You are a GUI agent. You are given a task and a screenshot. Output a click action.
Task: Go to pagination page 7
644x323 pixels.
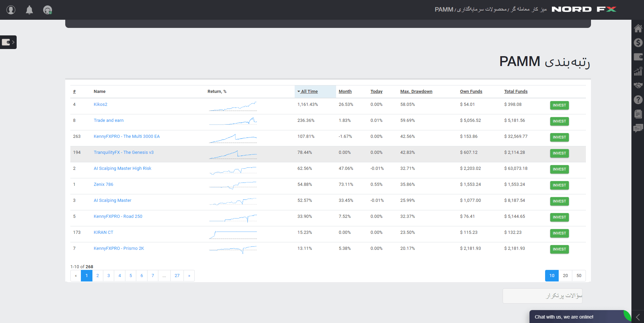(153, 276)
